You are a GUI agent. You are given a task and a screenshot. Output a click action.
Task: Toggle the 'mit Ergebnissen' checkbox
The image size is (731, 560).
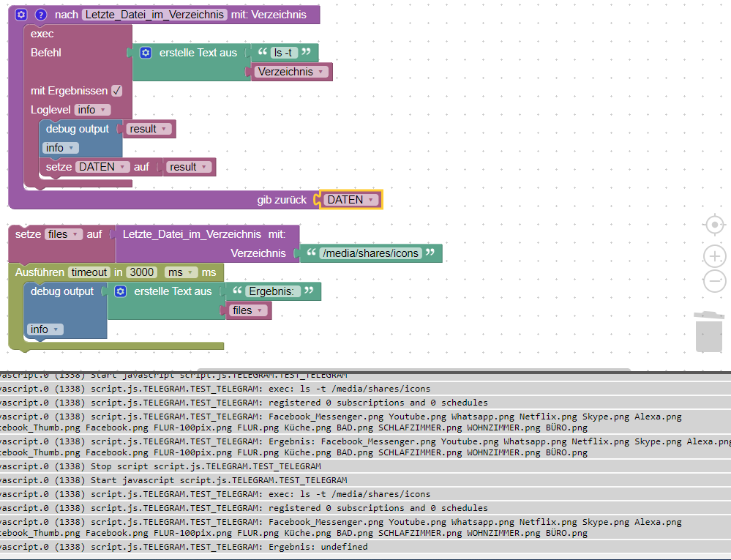(x=117, y=91)
